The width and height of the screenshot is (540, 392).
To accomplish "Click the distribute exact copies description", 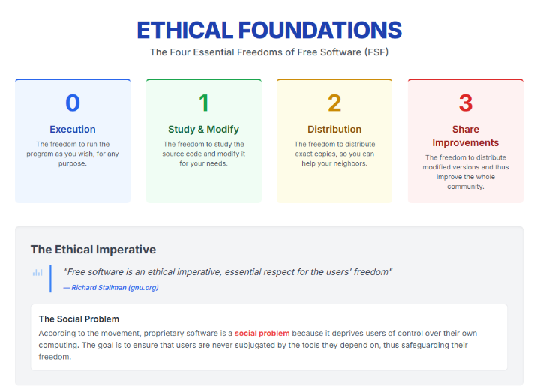I will point(334,154).
